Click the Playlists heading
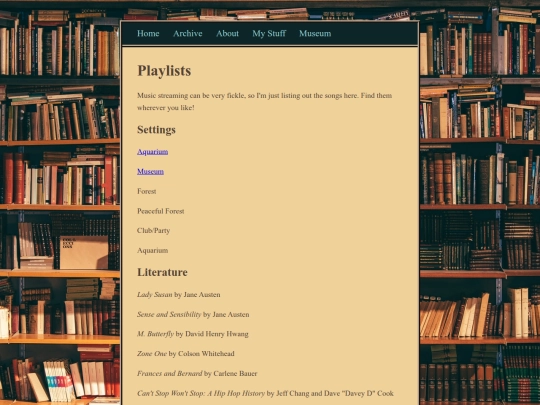The height and width of the screenshot is (405, 540). point(164,71)
